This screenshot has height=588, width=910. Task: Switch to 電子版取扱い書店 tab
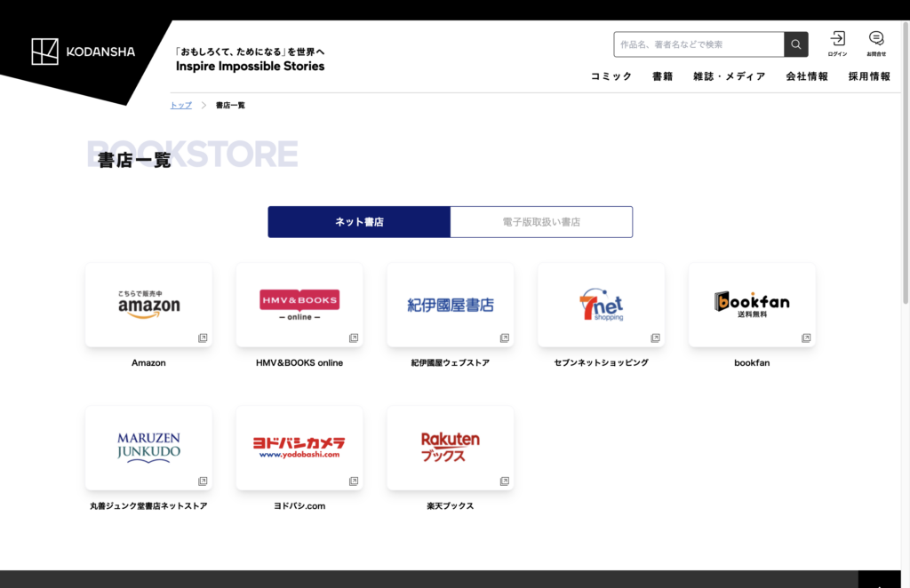(541, 222)
